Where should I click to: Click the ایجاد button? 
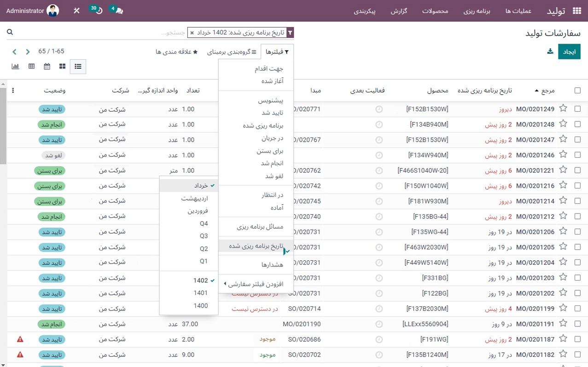coord(569,52)
